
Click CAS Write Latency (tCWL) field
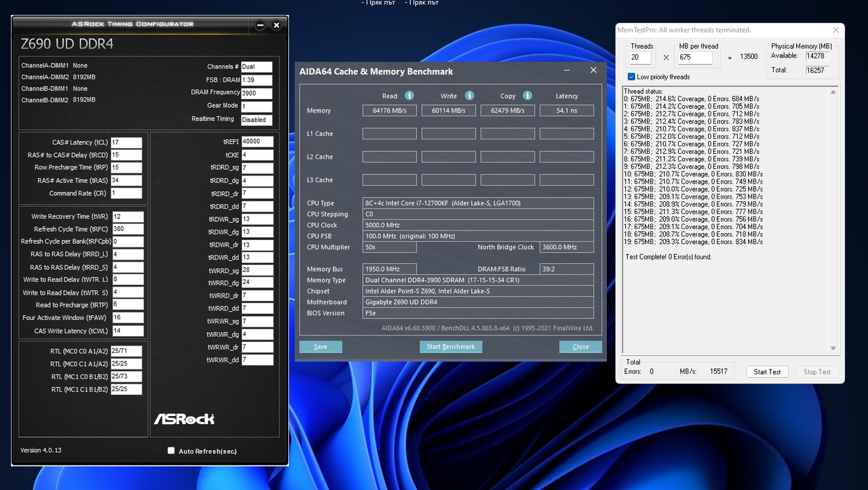click(127, 331)
